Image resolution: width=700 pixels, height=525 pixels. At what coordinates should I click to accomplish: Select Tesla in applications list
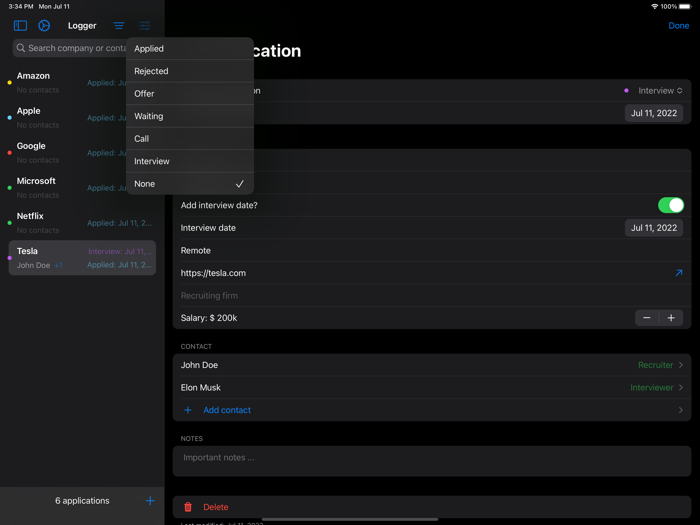(x=82, y=258)
